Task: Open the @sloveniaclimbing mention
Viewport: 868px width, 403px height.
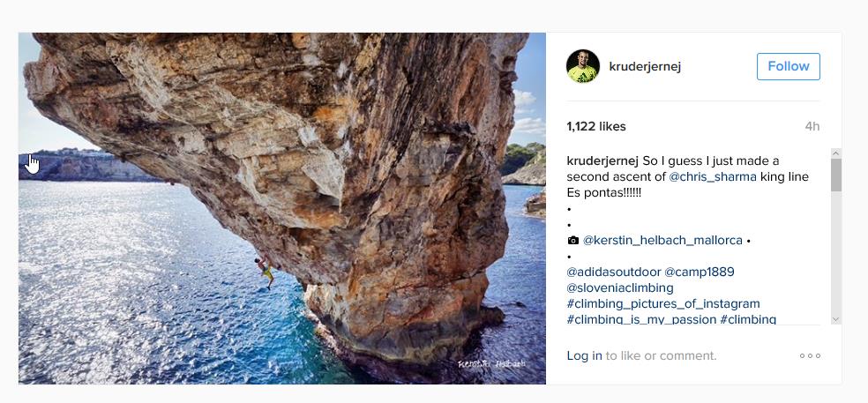Action: tap(620, 287)
